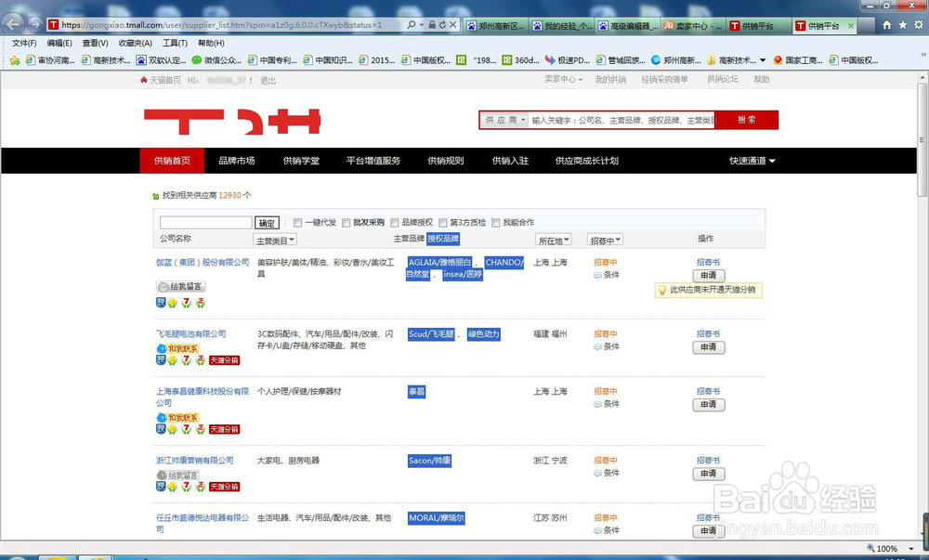
Task: Tick the 我能合作 checkbox
Action: click(495, 223)
